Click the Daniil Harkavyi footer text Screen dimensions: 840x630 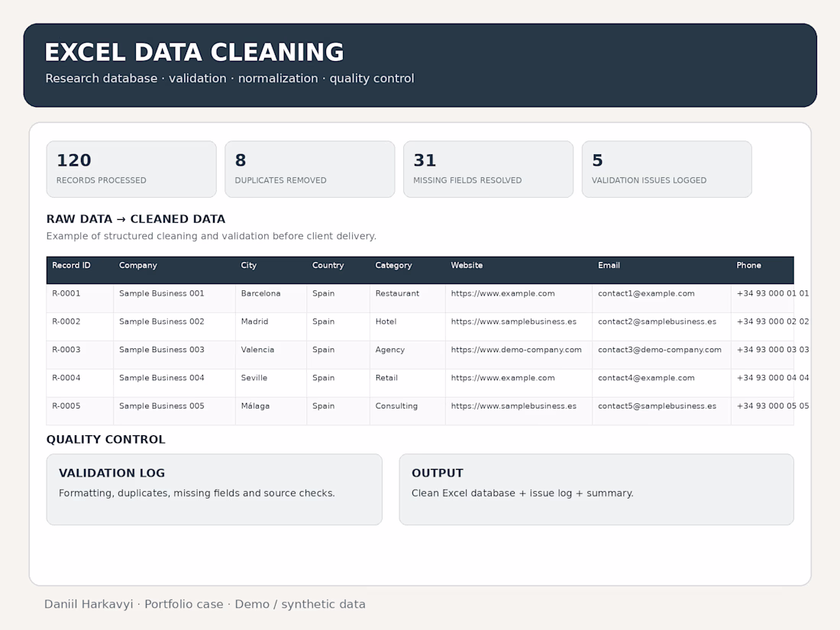click(89, 604)
